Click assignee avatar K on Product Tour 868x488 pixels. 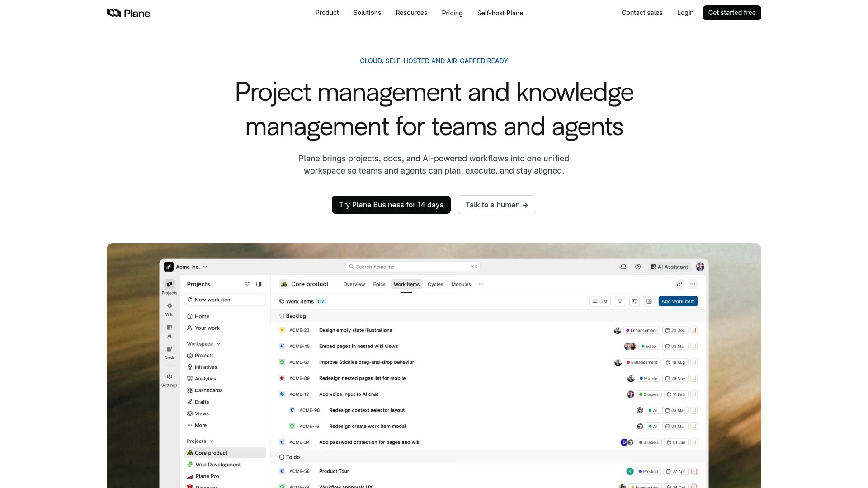(x=630, y=471)
